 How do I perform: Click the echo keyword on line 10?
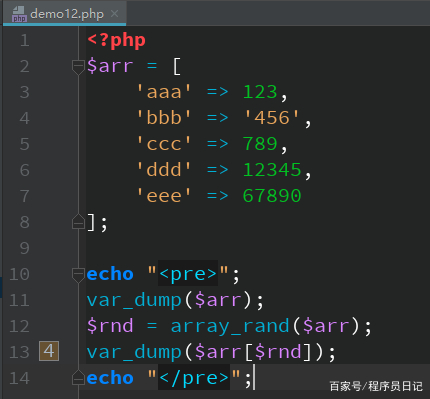pyautogui.click(x=110, y=274)
